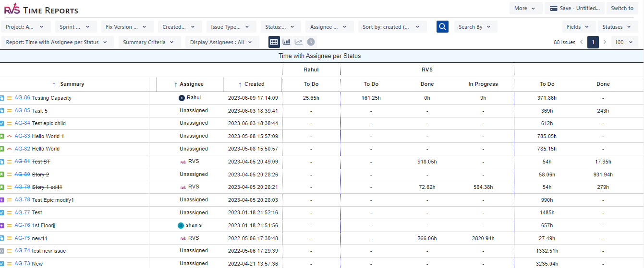This screenshot has width=644, height=268.
Task: Click the 931.94h Done cell for AG-80
Action: (x=603, y=175)
